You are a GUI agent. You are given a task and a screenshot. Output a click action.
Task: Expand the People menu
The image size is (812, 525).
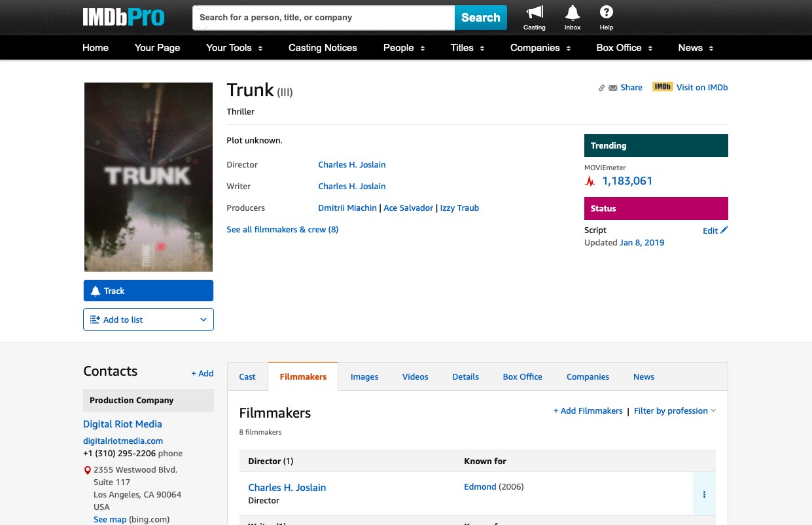coord(404,48)
